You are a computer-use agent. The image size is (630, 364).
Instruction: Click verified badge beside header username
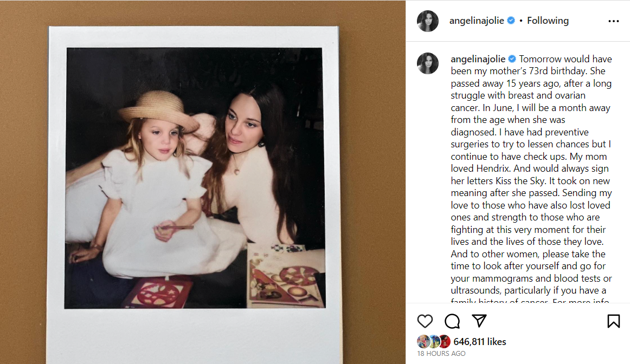tap(511, 21)
